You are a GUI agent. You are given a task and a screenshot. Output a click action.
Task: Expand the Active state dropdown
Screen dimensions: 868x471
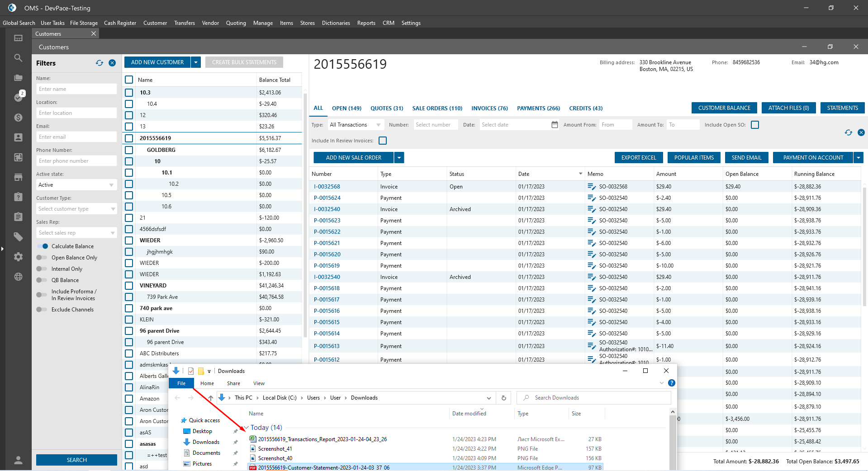(x=76, y=185)
